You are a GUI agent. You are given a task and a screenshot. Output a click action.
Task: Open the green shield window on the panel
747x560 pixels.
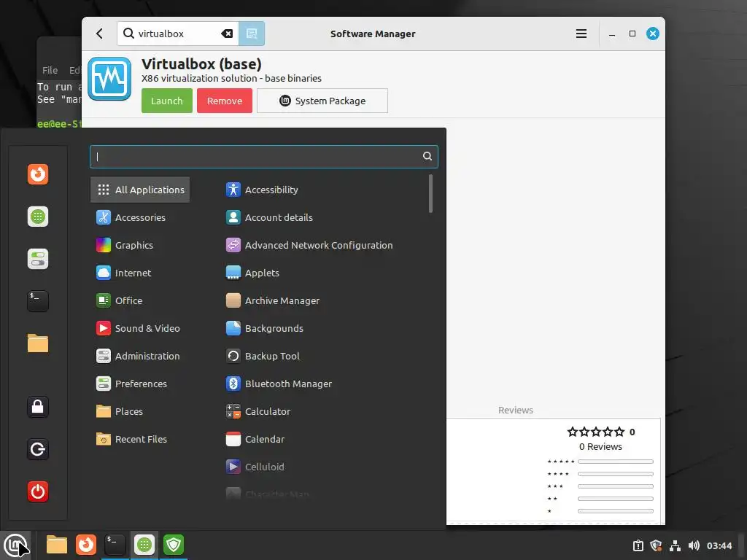coord(174,545)
